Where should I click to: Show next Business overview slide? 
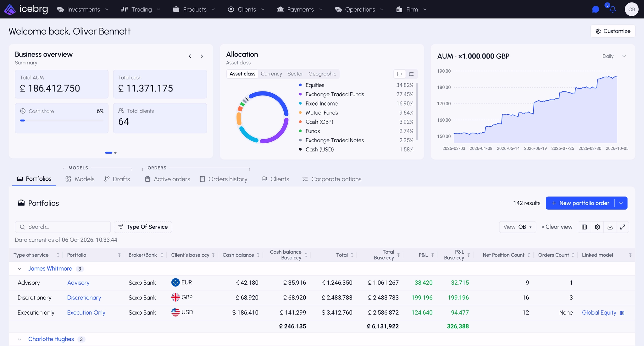(x=202, y=56)
